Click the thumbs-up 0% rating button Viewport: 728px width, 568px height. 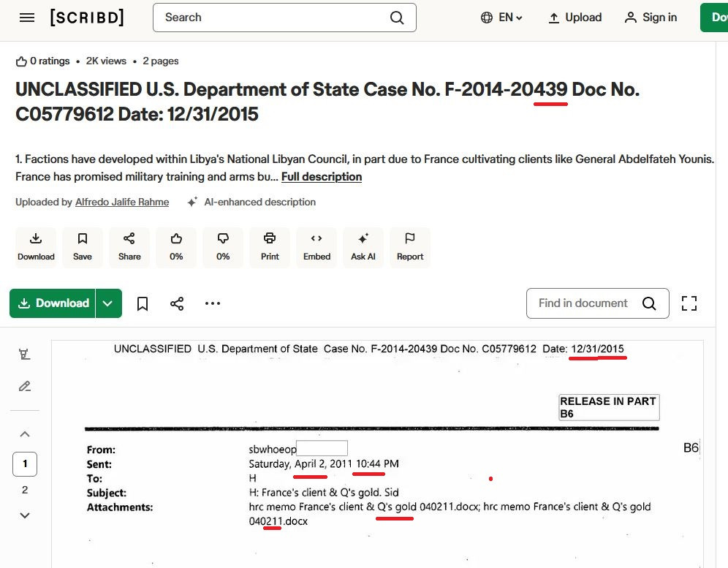(176, 247)
